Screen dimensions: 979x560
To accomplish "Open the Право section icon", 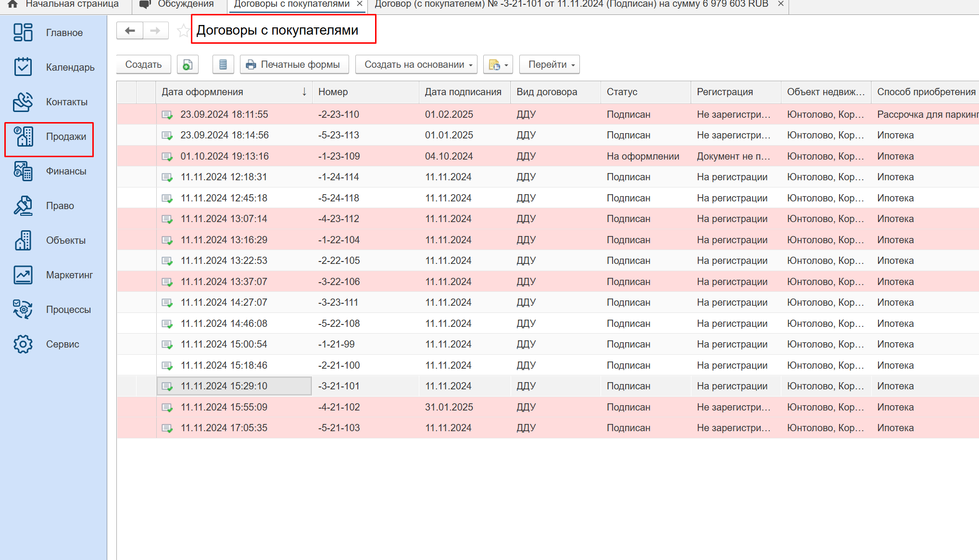I will point(23,206).
